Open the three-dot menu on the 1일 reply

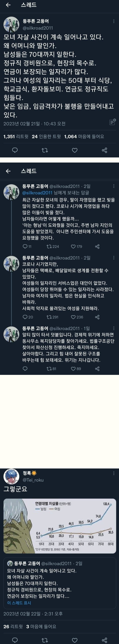pyautogui.click(x=114, y=328)
